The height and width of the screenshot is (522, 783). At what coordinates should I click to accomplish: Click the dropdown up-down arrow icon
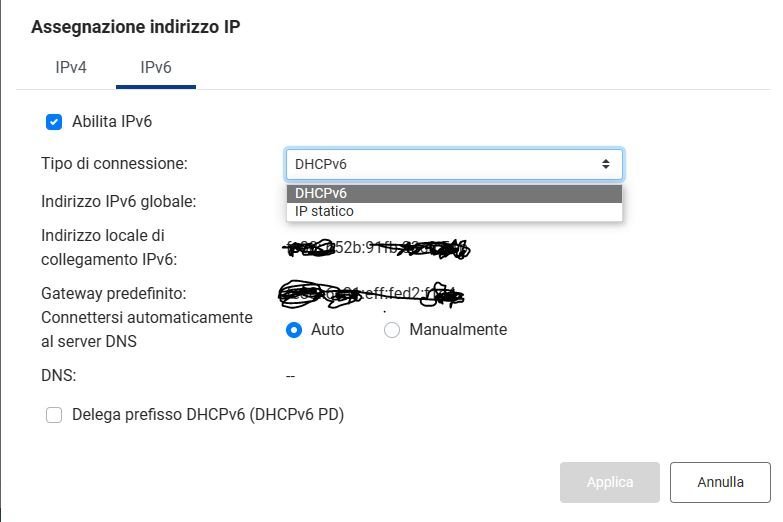point(606,164)
